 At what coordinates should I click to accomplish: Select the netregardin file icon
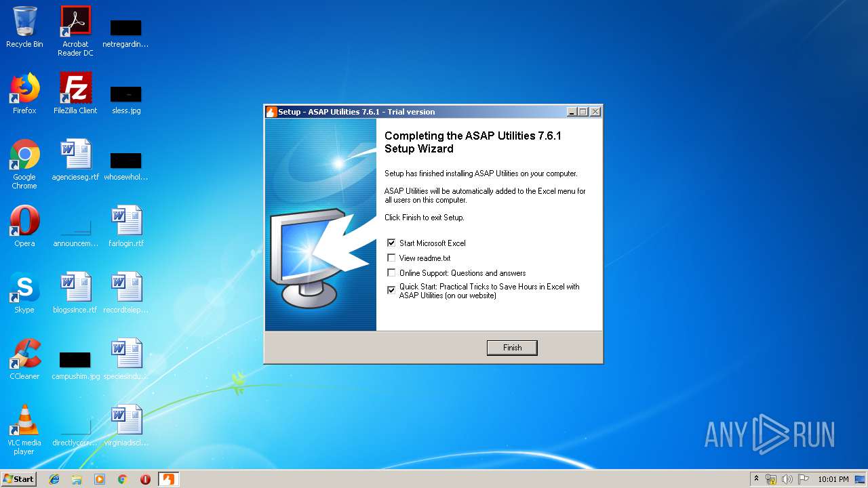point(125,33)
